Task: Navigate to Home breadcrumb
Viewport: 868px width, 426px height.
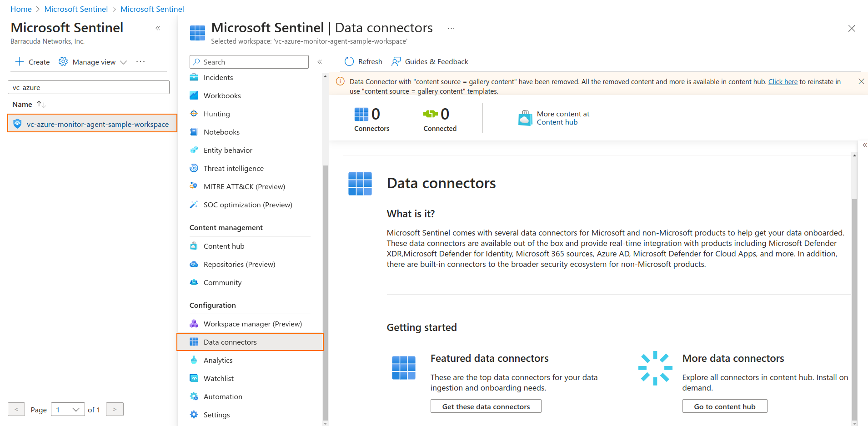Action: point(21,9)
